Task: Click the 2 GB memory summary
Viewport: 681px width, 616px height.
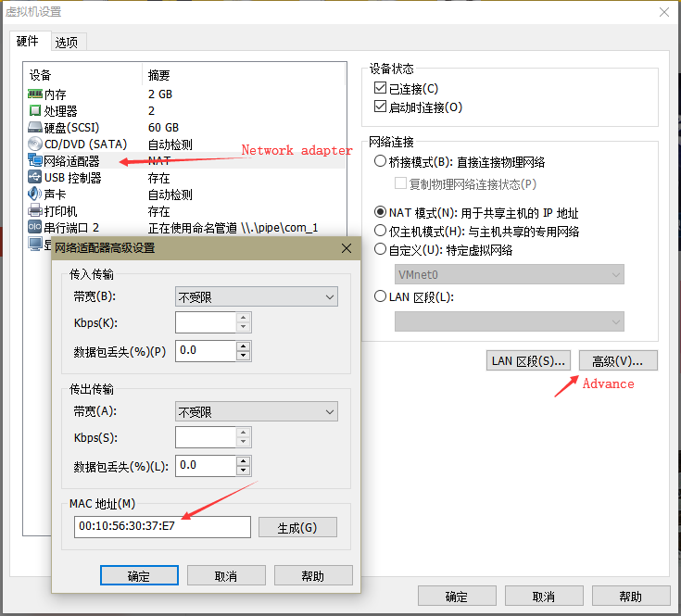Action: point(160,94)
